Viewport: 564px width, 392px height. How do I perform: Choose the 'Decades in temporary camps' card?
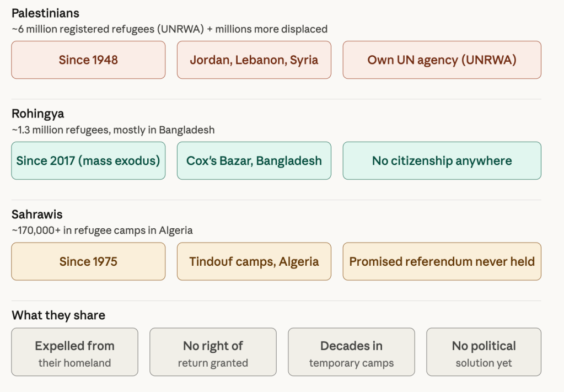pyautogui.click(x=351, y=352)
